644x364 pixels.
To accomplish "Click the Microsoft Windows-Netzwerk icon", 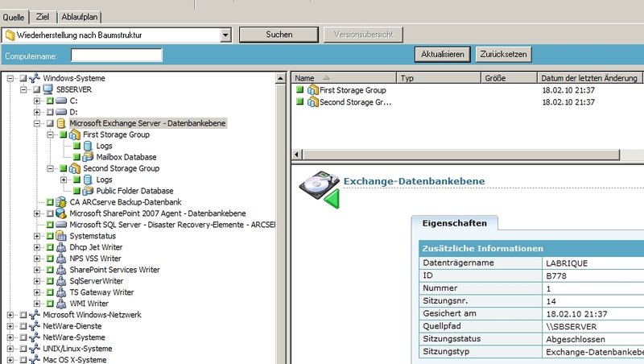I will (35, 315).
